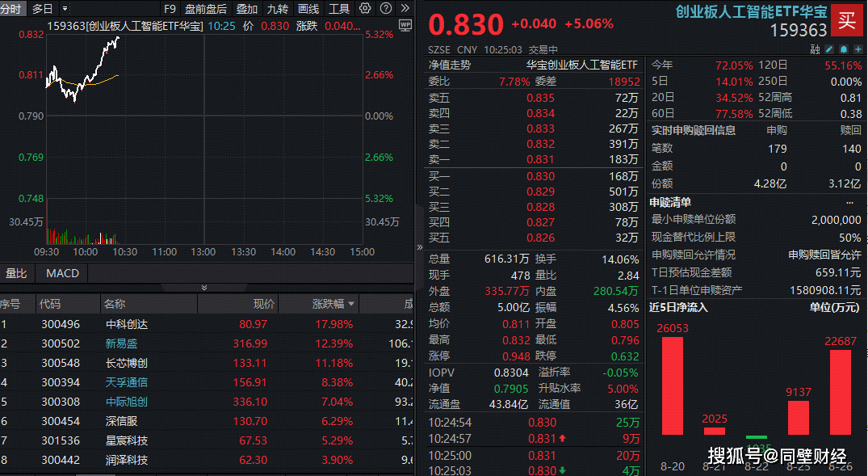Expand more toolbar options with double-arrow icon

click(x=403, y=9)
